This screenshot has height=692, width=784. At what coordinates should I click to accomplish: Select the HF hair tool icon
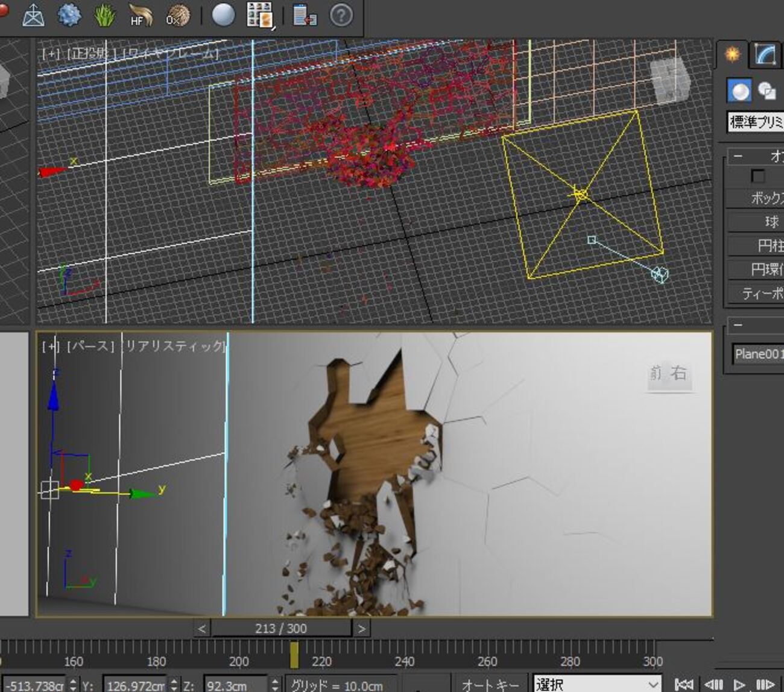click(140, 16)
